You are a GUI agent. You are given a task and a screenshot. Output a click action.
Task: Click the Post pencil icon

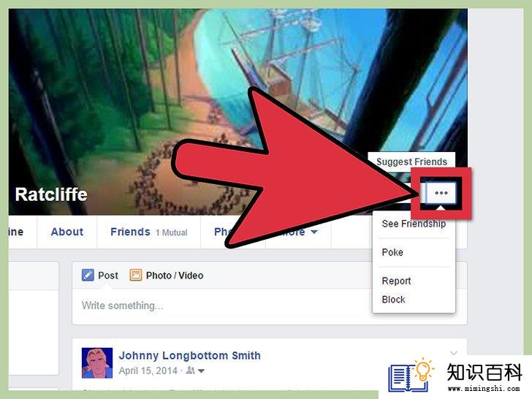88,275
